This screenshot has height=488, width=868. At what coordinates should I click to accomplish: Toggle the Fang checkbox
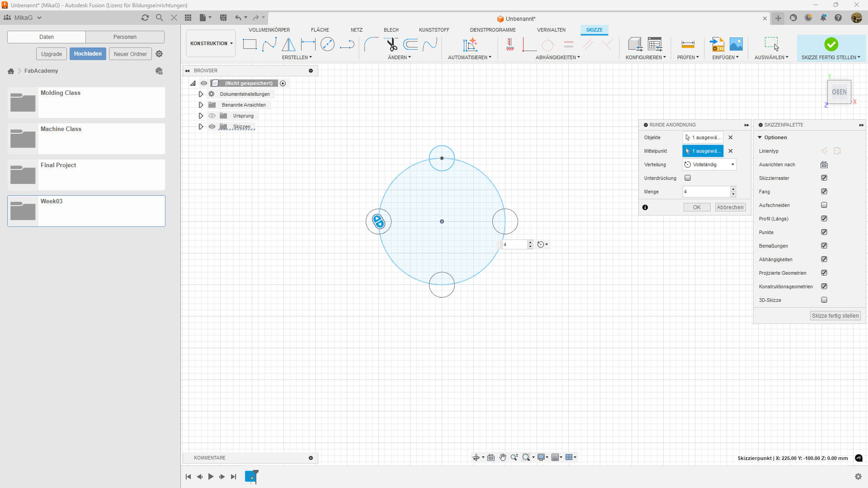click(824, 192)
